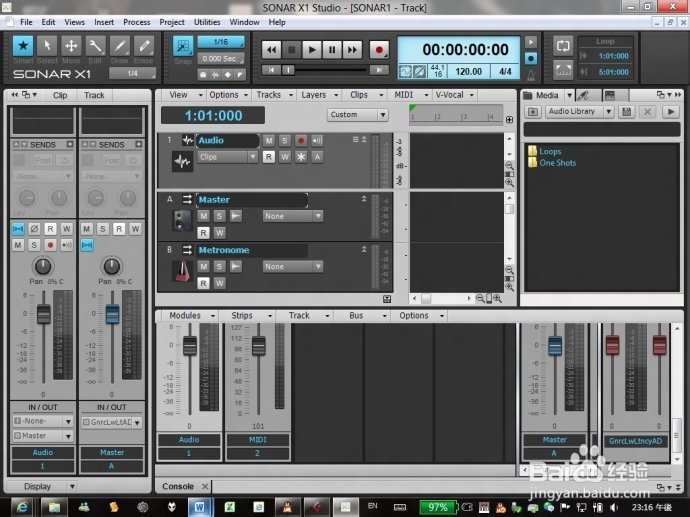This screenshot has width=690, height=517.
Task: Activate the Edit tool
Action: pos(95,46)
